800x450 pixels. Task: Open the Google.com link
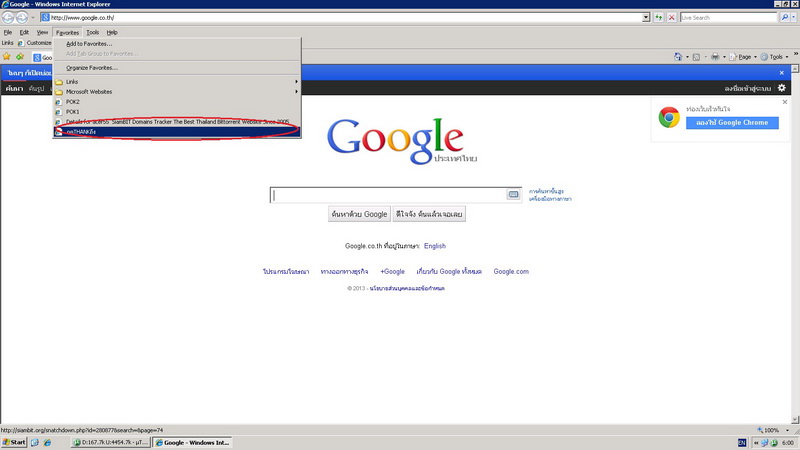point(511,271)
